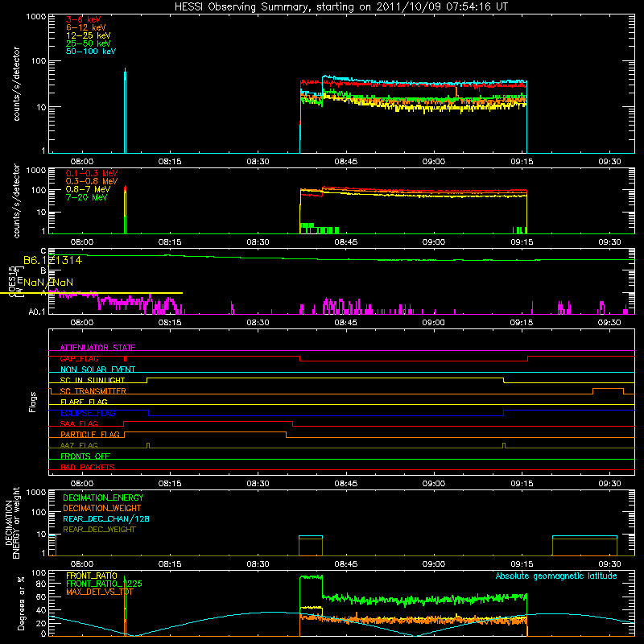Select the 25-50 keV legend label

click(89, 43)
